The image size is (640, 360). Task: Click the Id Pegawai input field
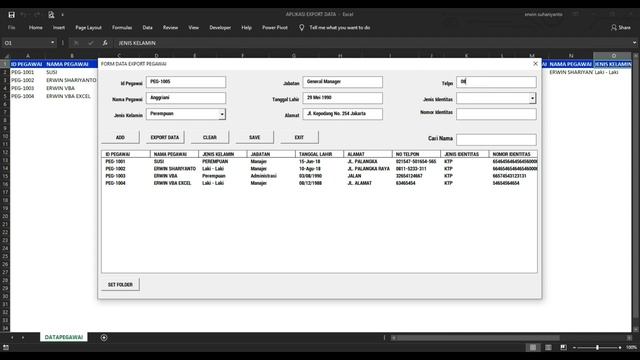(x=186, y=82)
